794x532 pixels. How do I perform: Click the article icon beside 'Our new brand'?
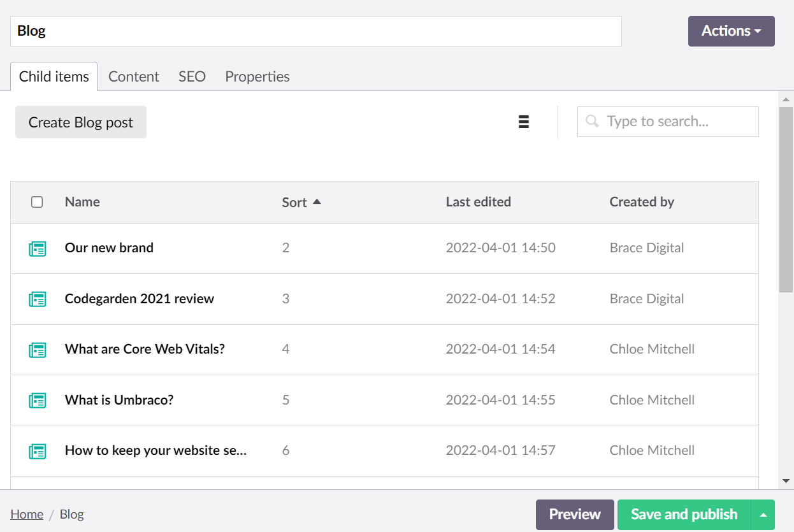[x=38, y=248]
